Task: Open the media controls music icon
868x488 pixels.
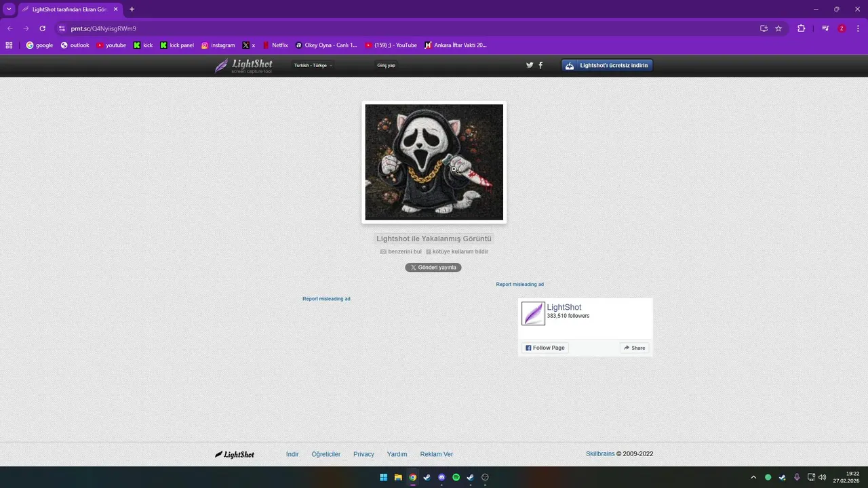Action: tap(825, 28)
